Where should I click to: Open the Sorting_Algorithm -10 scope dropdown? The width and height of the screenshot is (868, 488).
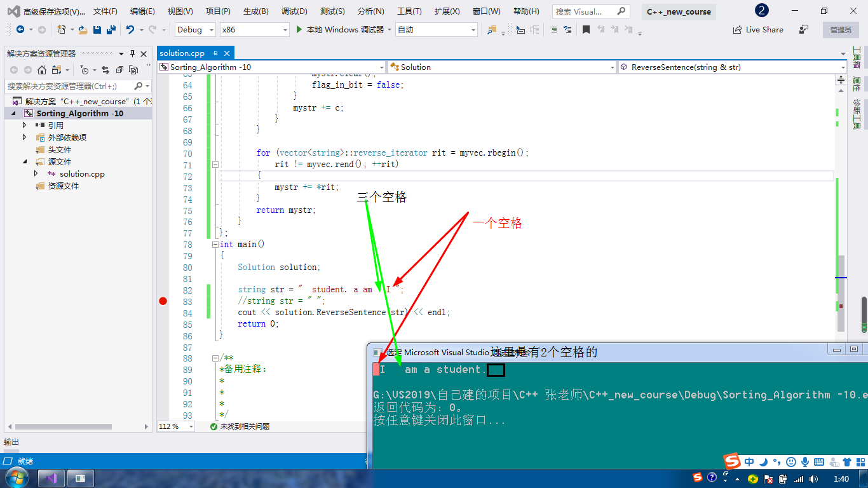(271, 67)
